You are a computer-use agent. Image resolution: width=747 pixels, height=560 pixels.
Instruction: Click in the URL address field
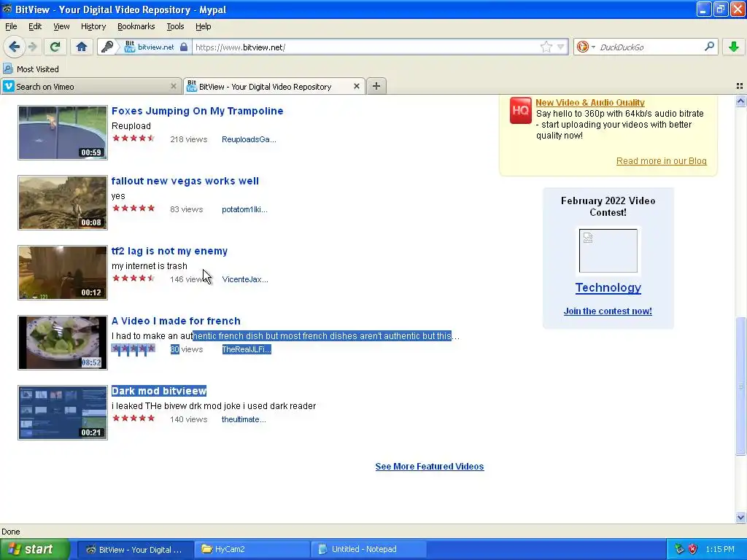tap(365, 47)
